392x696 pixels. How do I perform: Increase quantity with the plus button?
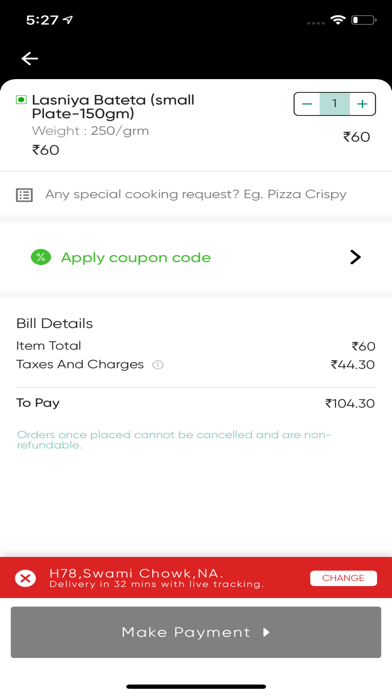362,104
